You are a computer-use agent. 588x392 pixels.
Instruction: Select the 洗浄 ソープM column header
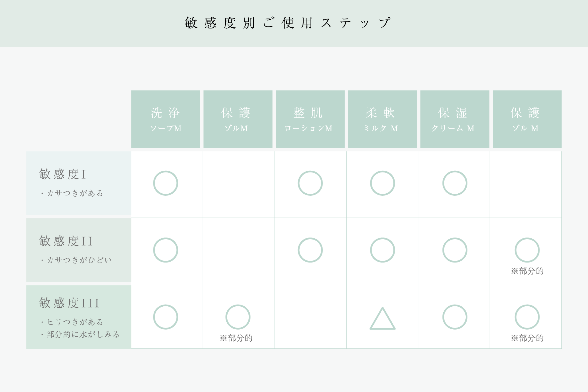(166, 119)
